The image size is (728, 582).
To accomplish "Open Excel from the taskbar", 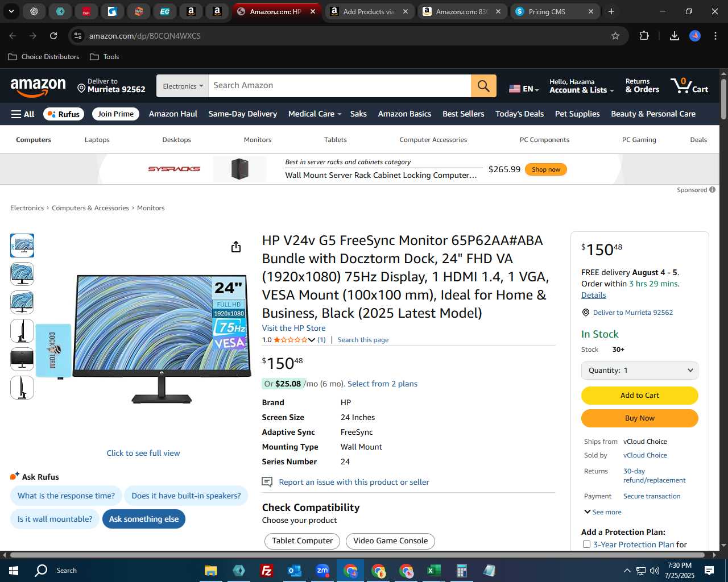I will pos(434,571).
